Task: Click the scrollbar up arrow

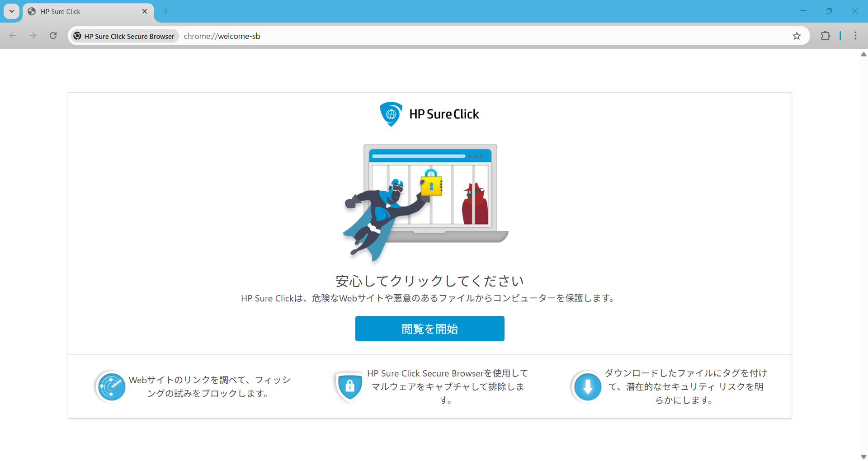Action: 863,54
